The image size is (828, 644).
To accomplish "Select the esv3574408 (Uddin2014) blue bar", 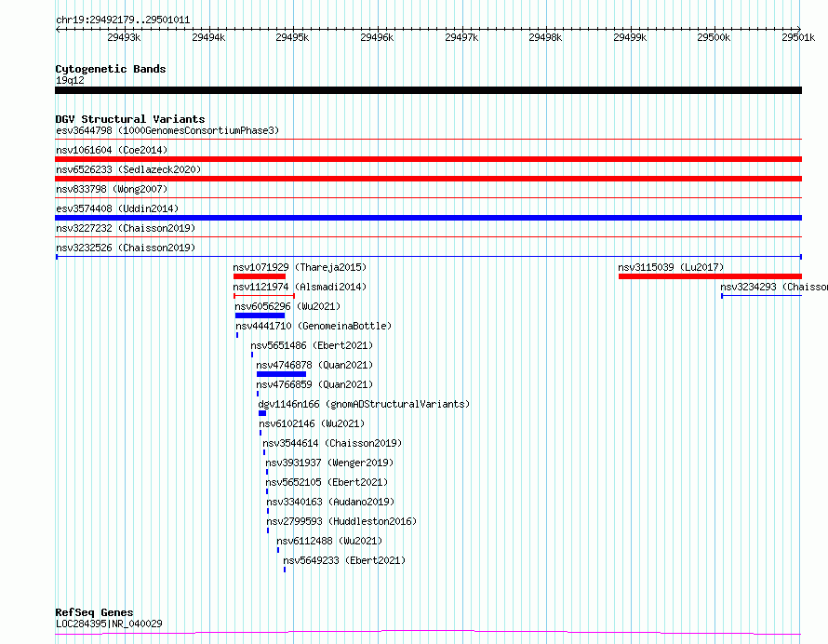I will tap(428, 218).
